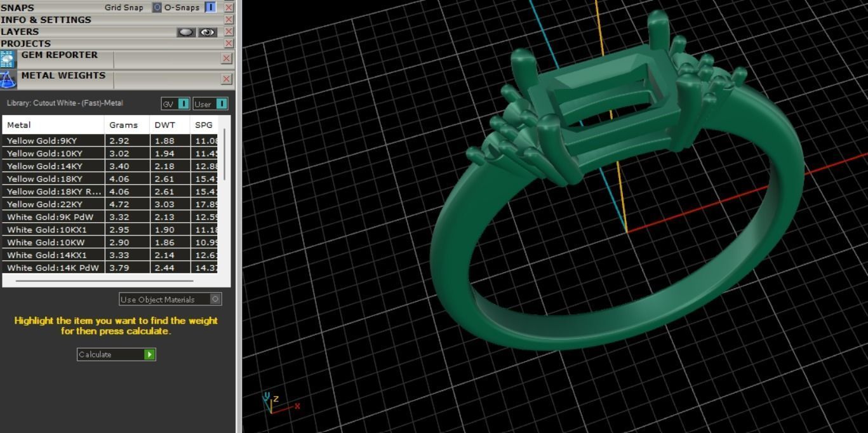Toggle the layers eye visibility icon
This screenshot has height=433, width=868.
pyautogui.click(x=208, y=32)
